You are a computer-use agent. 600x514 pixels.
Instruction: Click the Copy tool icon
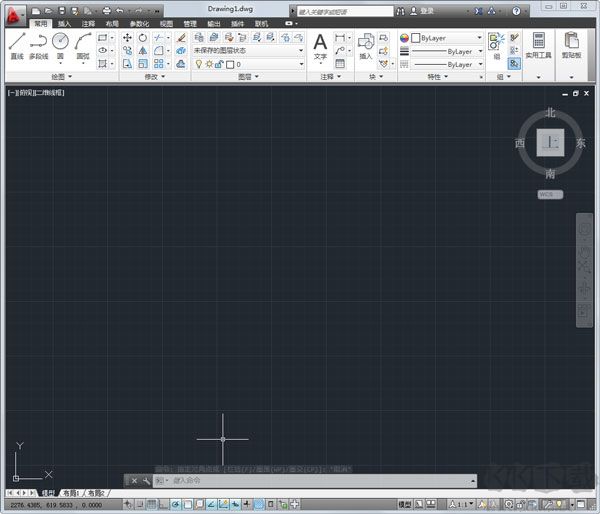click(127, 51)
